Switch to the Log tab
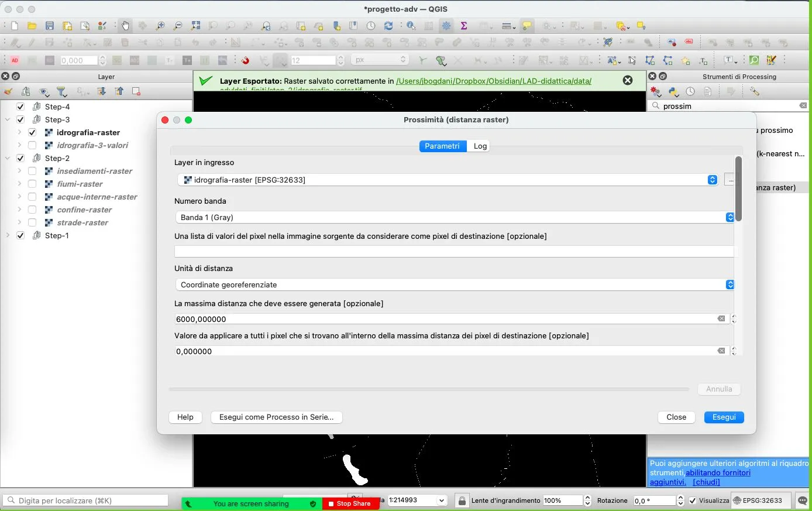 coord(480,146)
